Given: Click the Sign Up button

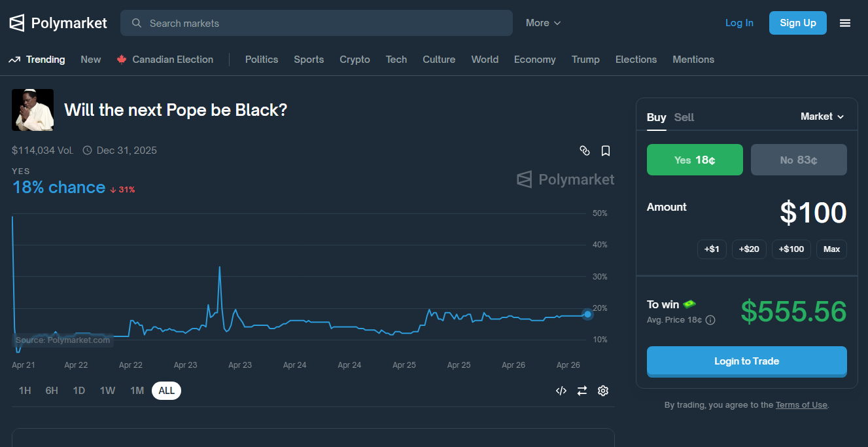Looking at the screenshot, I should [797, 23].
